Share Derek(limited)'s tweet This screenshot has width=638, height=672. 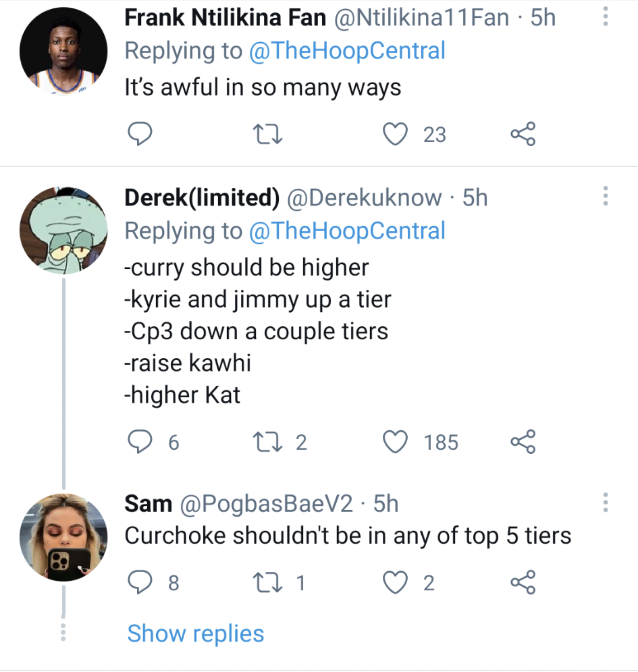coord(523,441)
